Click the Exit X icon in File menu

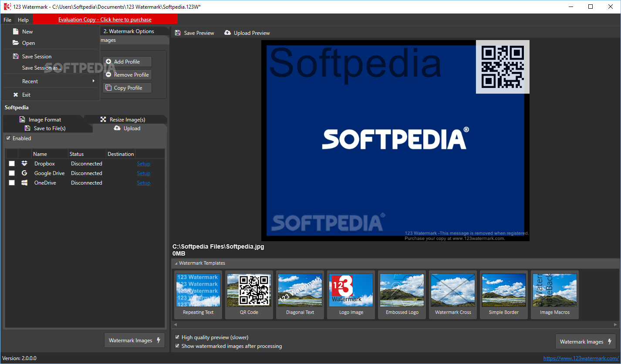tap(16, 94)
